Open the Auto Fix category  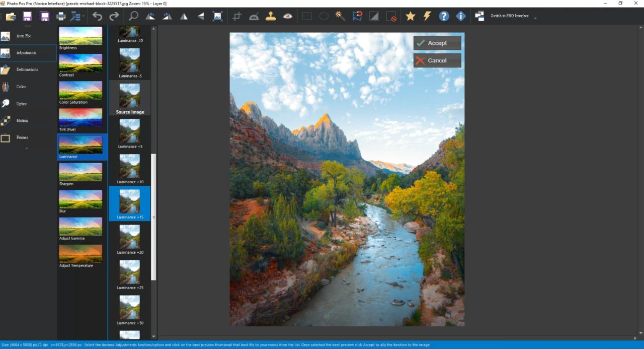click(28, 36)
